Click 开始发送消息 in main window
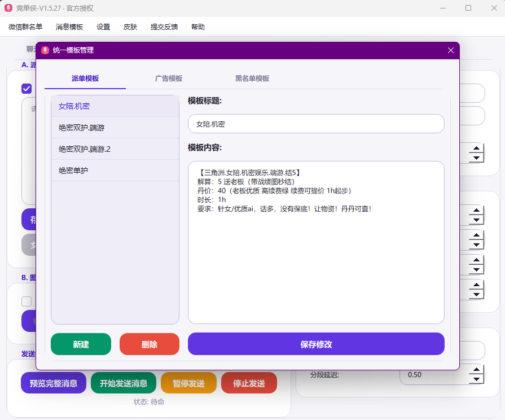Image resolution: width=505 pixels, height=420 pixels. [124, 383]
